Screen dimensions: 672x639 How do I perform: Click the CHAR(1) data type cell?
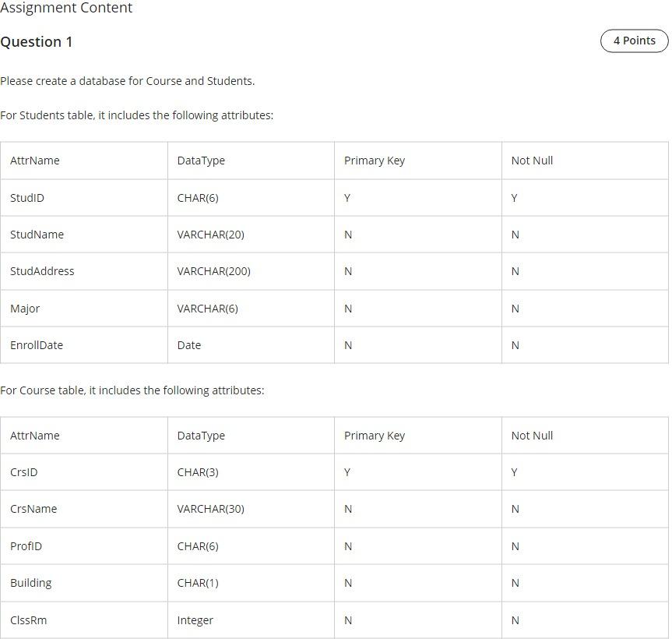click(x=252, y=583)
